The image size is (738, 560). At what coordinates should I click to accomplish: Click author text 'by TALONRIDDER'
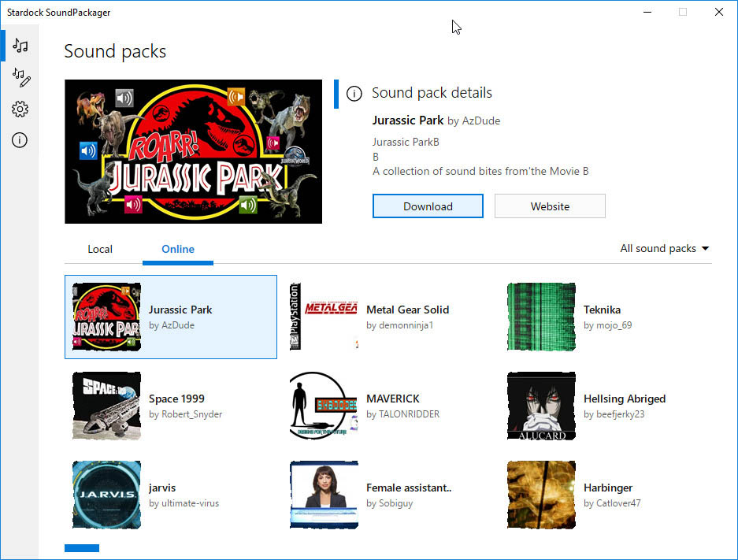point(403,414)
